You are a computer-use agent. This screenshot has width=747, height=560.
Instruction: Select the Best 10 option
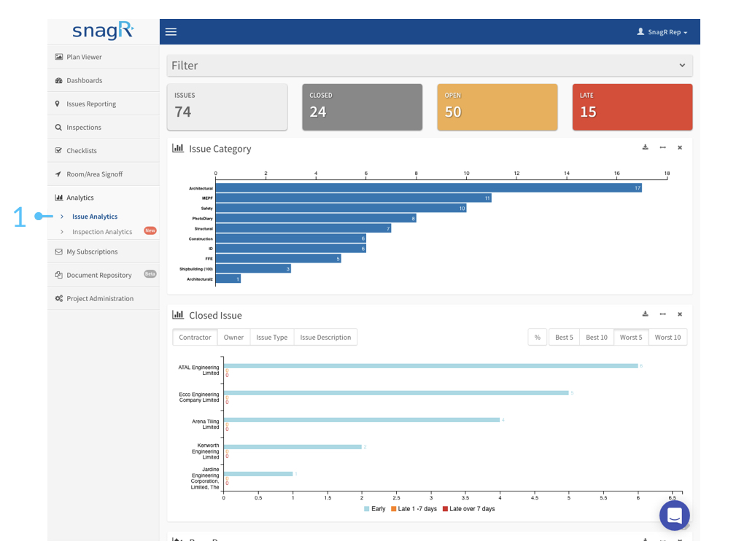tap(597, 337)
